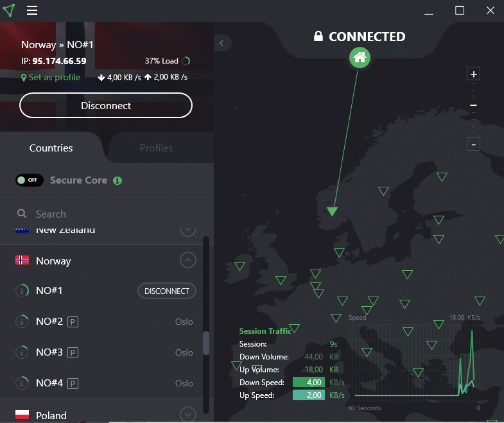Click the home location marker on map
The height and width of the screenshot is (423, 504).
click(x=360, y=58)
